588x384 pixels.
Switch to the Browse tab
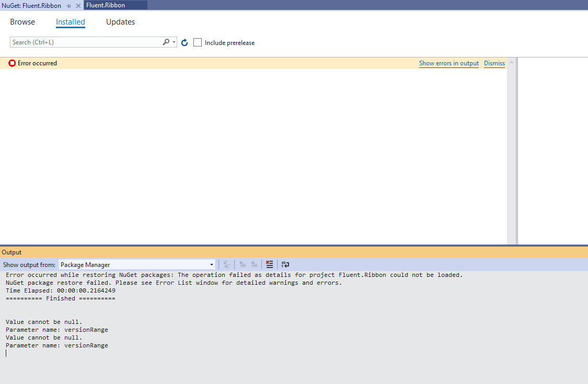point(22,21)
